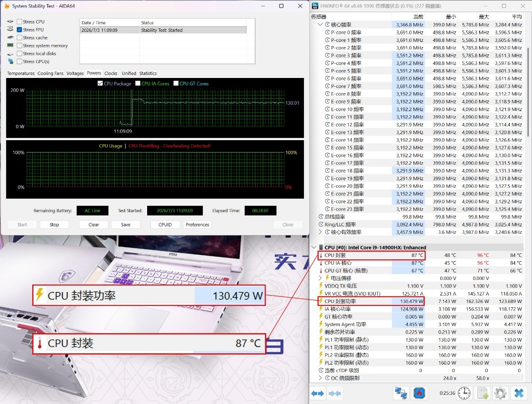Collapse the 核心频率 tree group

click(321, 25)
